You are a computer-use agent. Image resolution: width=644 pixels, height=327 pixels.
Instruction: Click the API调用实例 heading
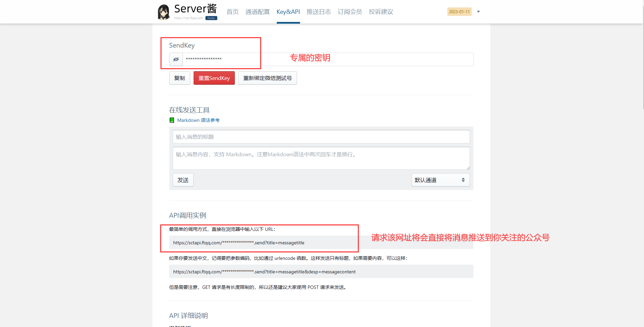point(188,215)
